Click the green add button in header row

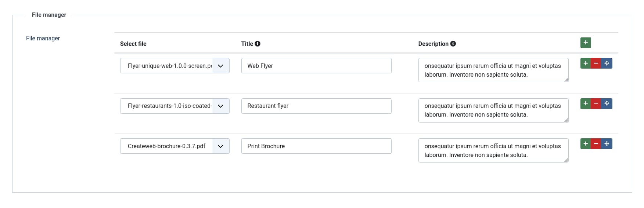[586, 43]
